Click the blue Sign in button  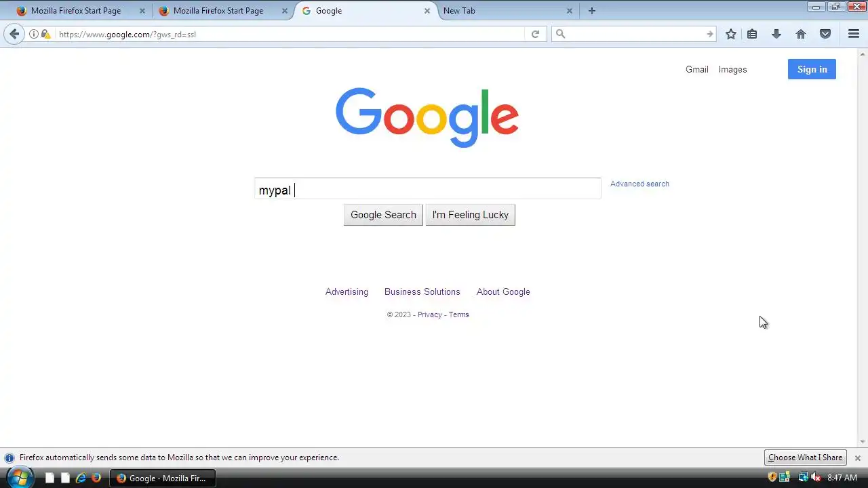[x=812, y=69]
